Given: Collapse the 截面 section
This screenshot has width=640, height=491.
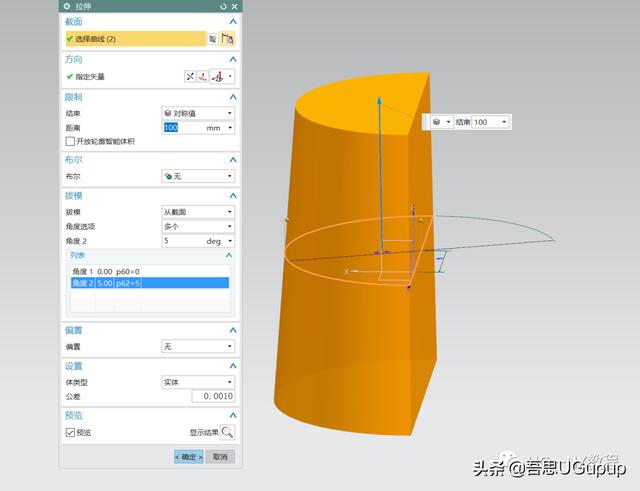Looking at the screenshot, I should tap(233, 21).
